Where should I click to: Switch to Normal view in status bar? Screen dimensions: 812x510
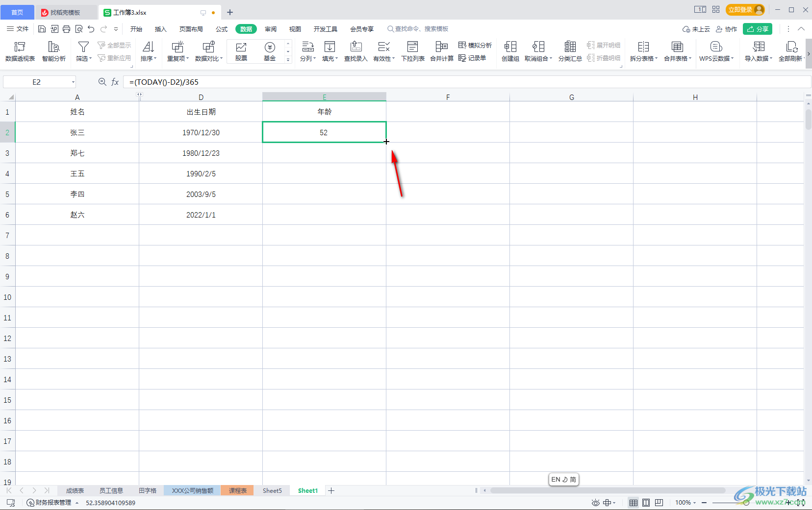(634, 503)
